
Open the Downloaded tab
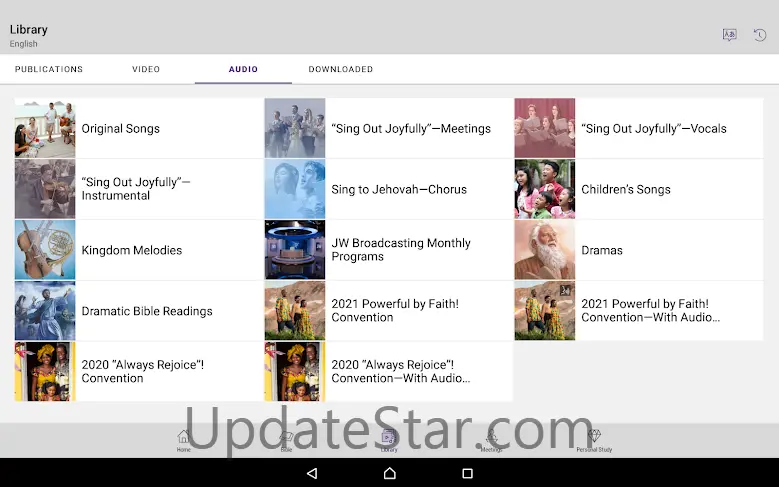point(341,69)
